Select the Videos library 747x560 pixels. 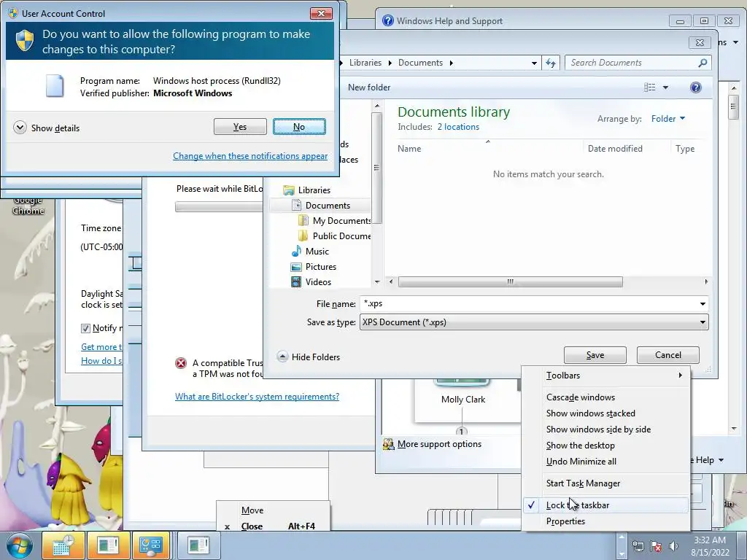coord(311,282)
